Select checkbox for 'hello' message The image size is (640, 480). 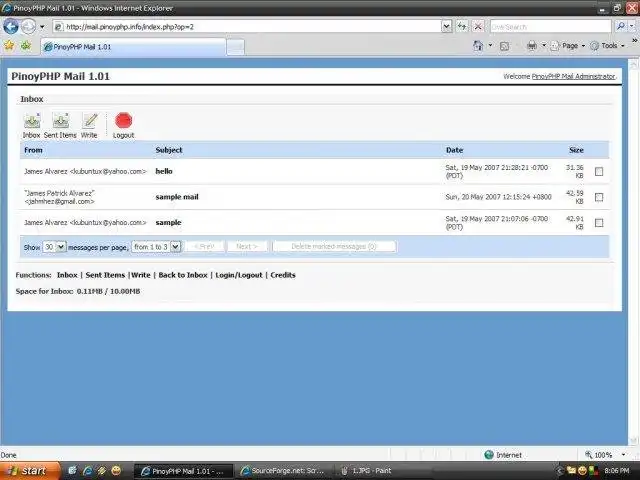click(599, 171)
